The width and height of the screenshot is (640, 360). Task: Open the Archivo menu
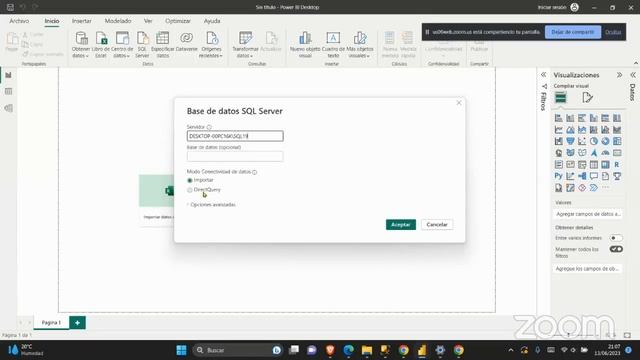point(19,21)
